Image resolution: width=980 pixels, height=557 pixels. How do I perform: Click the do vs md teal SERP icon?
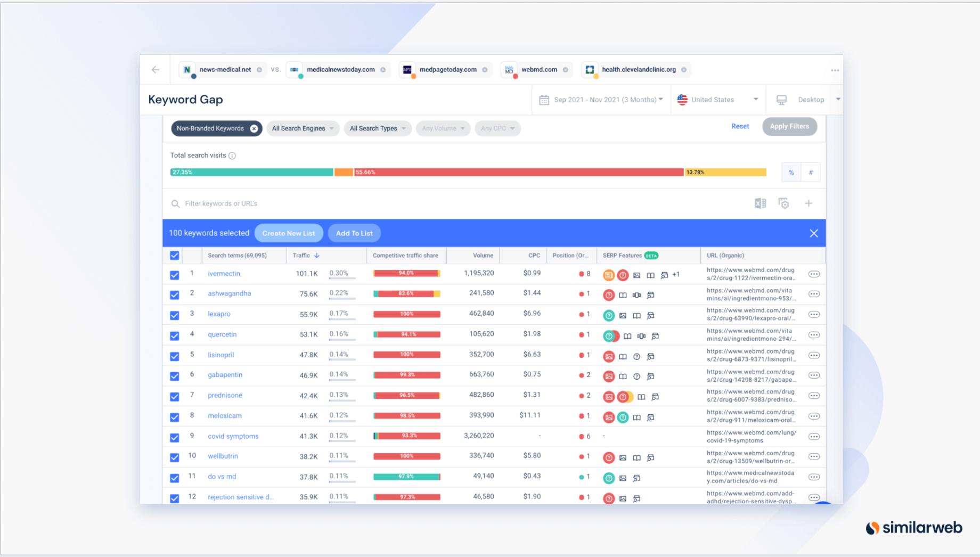pyautogui.click(x=609, y=478)
